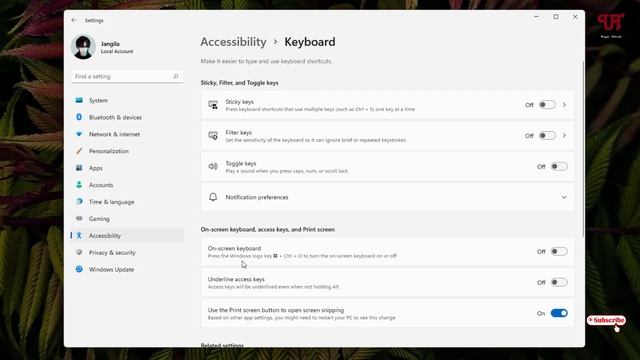Viewport: 640px width, 360px height.
Task: Click Use the Print screen button text
Action: (x=276, y=310)
